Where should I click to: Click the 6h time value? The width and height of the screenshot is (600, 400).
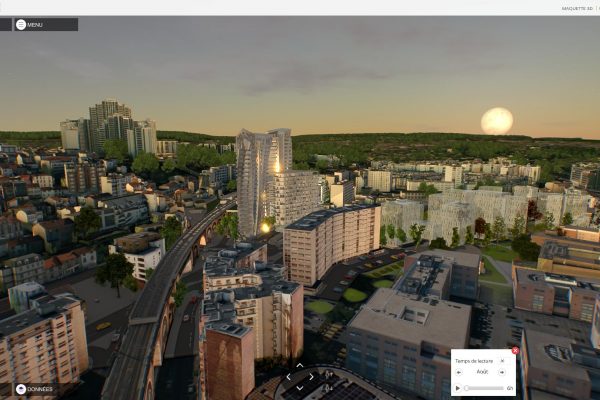[510, 388]
